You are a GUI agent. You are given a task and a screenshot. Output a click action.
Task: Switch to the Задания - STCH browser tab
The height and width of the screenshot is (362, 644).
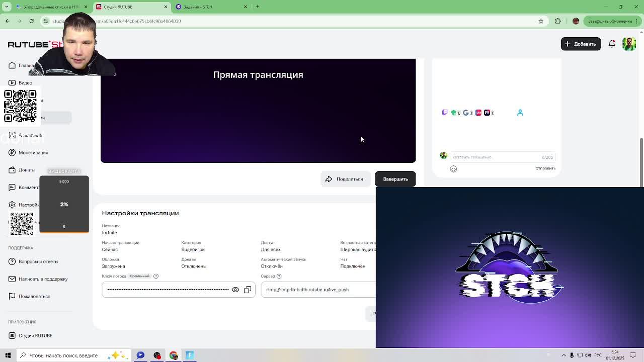tap(212, 7)
